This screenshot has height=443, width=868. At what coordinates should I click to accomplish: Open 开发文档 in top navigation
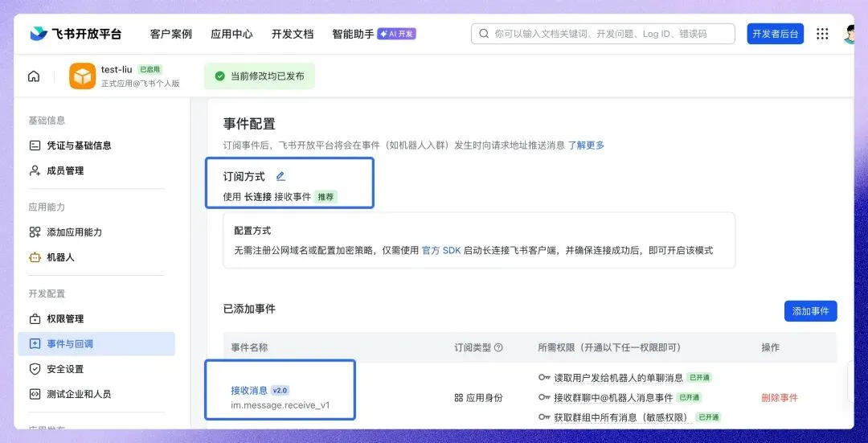click(293, 34)
